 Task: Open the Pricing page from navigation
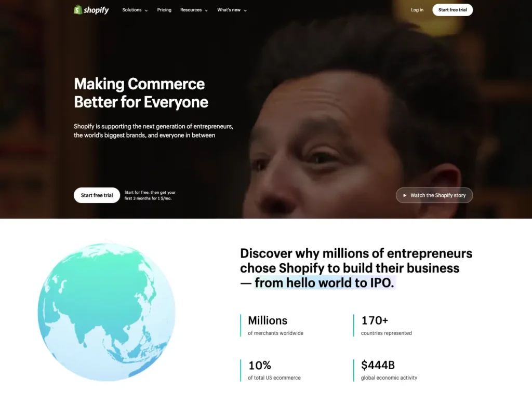pyautogui.click(x=164, y=10)
